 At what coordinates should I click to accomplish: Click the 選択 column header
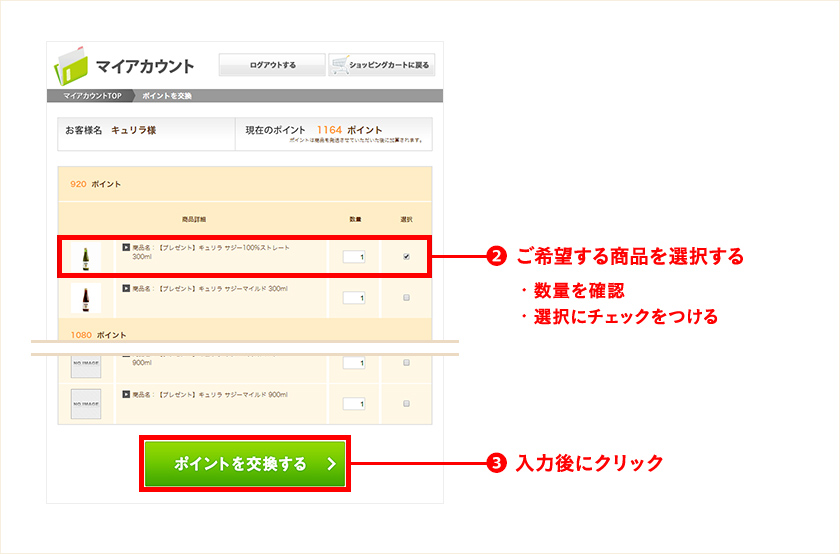406,219
